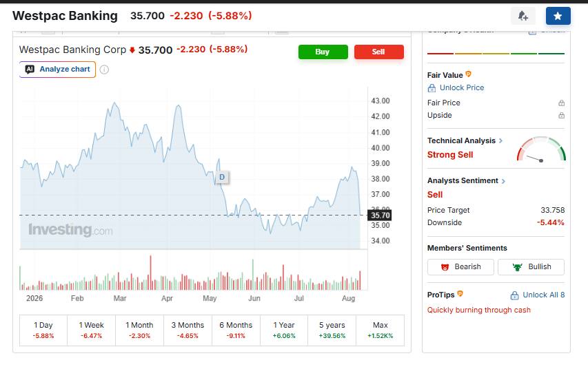The height and width of the screenshot is (369, 588).
Task: Open the info icon beside Analyze chart
Action: coord(104,70)
